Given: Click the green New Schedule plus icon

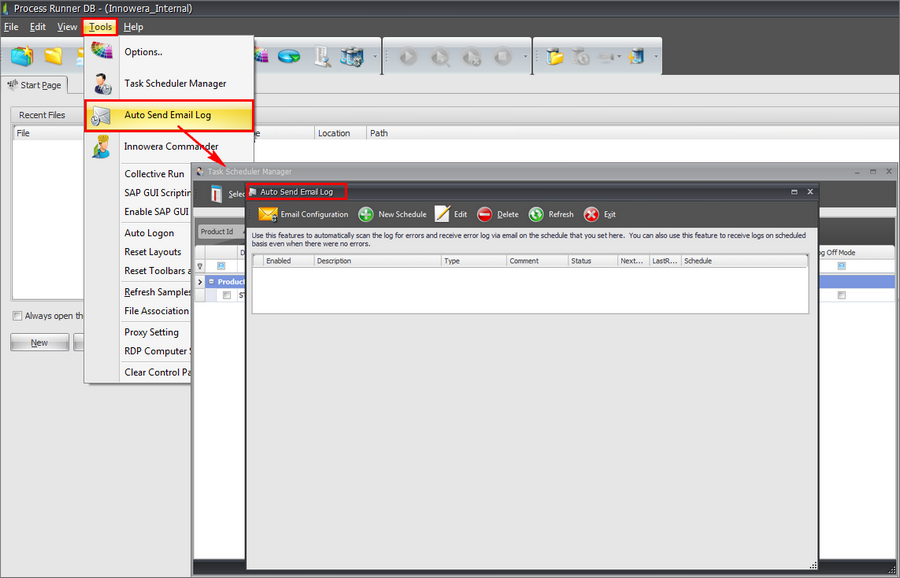Looking at the screenshot, I should pos(366,214).
